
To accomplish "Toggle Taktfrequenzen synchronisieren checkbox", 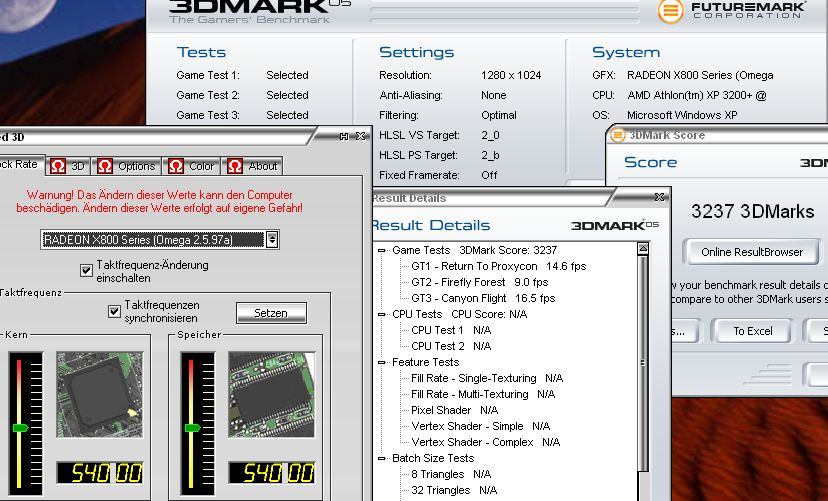I will [114, 311].
